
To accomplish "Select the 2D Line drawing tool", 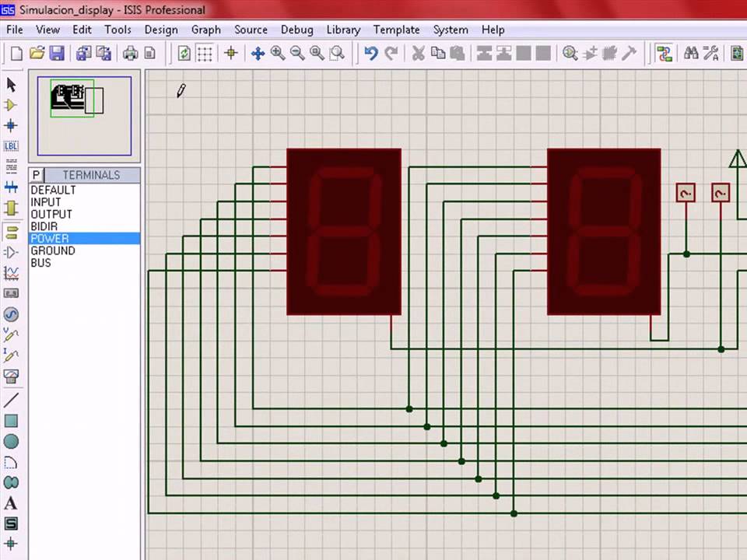I will [11, 400].
